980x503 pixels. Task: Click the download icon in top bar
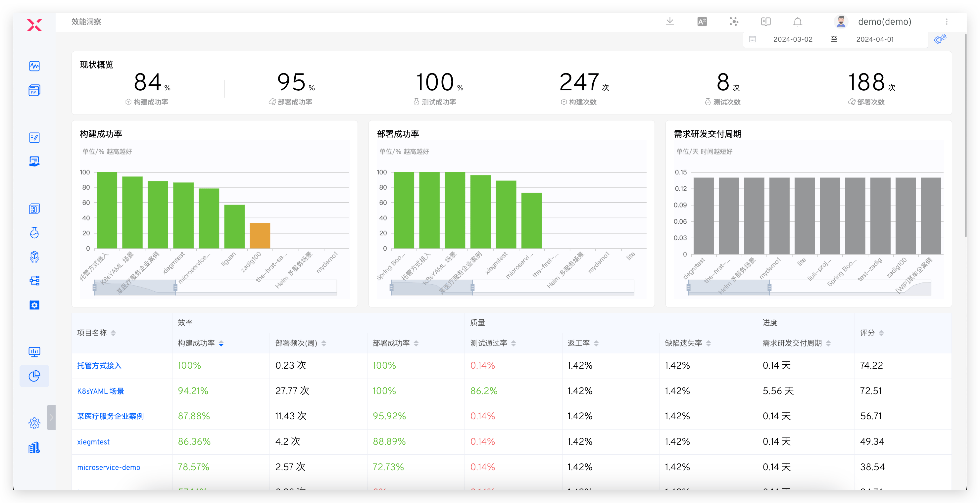click(670, 22)
